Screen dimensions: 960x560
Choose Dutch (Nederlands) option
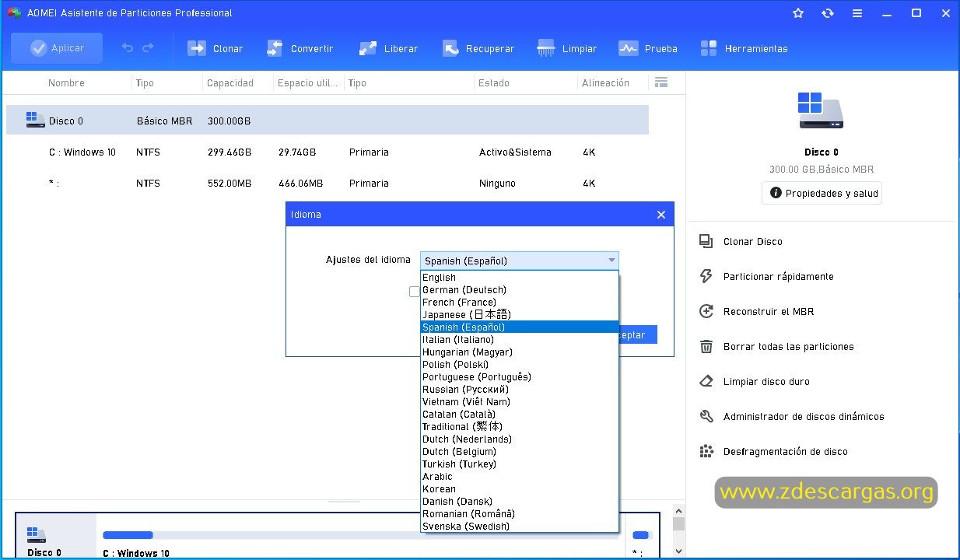point(520,439)
